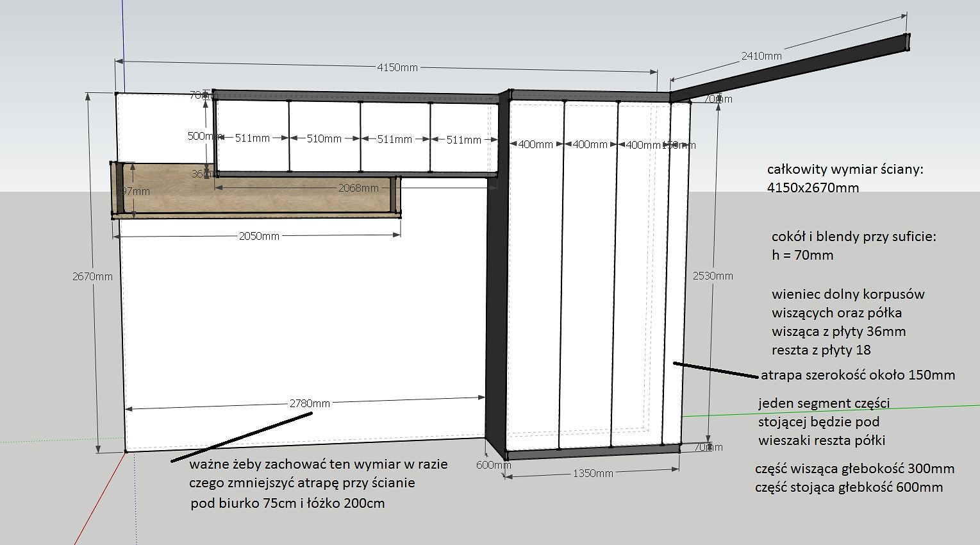
Task: Select the 2530mm vertical dimension label
Action: pyautogui.click(x=712, y=276)
